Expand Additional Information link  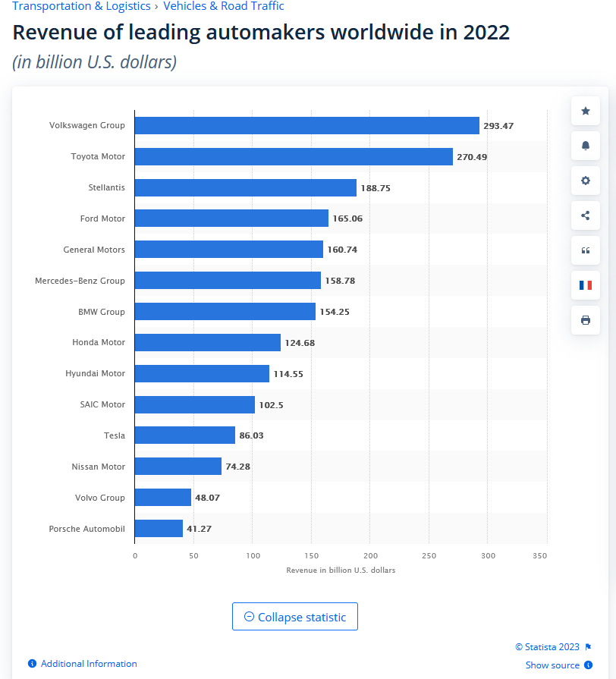(89, 664)
